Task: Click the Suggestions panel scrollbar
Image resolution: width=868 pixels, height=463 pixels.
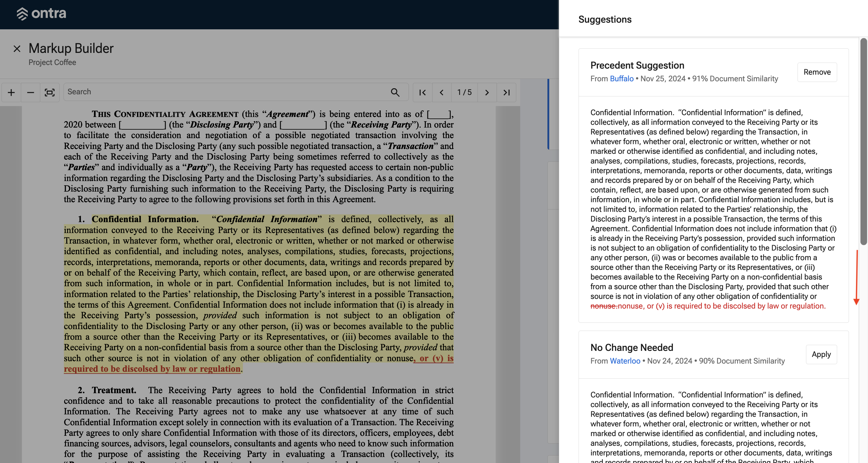Action: tap(863, 141)
